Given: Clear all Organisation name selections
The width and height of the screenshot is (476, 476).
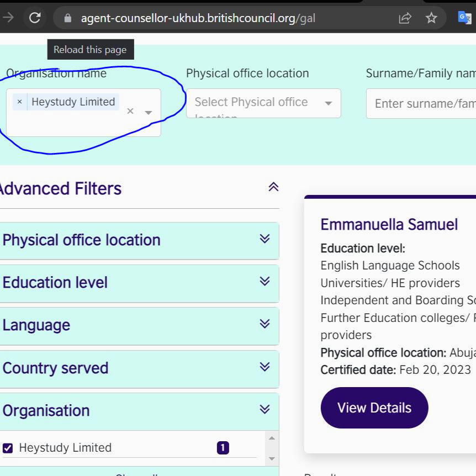Looking at the screenshot, I should click(130, 111).
